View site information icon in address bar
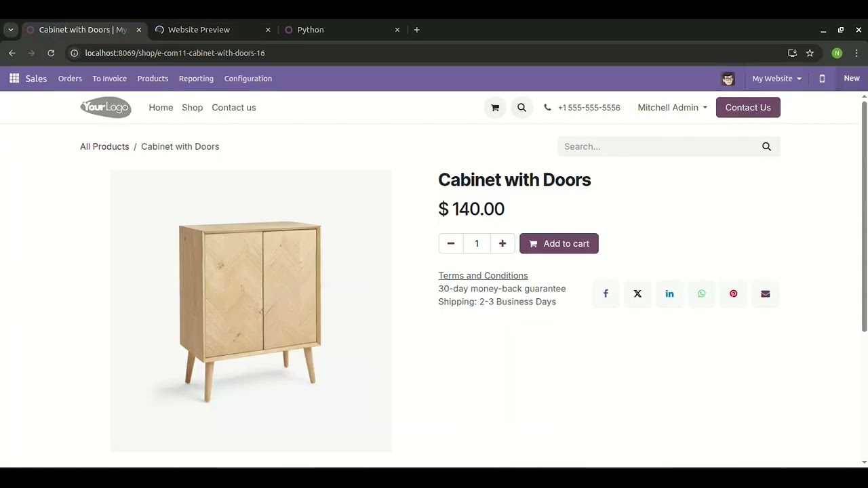868x488 pixels. point(75,53)
